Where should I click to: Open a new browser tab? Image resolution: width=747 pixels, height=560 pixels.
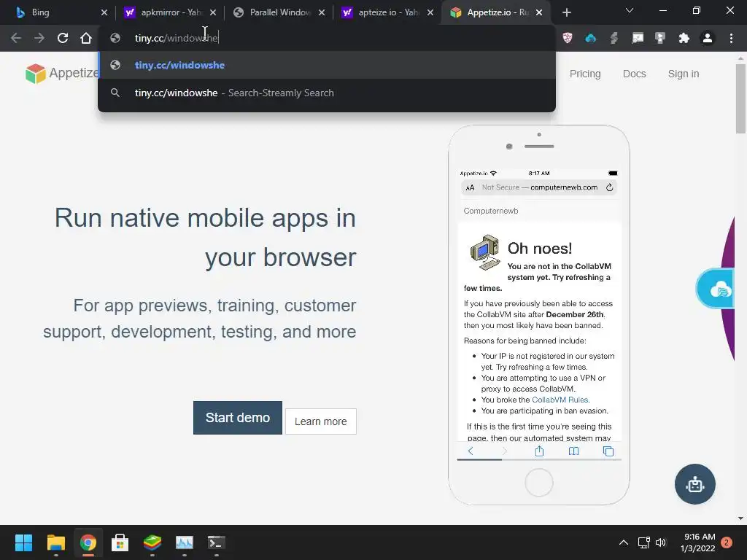point(566,12)
